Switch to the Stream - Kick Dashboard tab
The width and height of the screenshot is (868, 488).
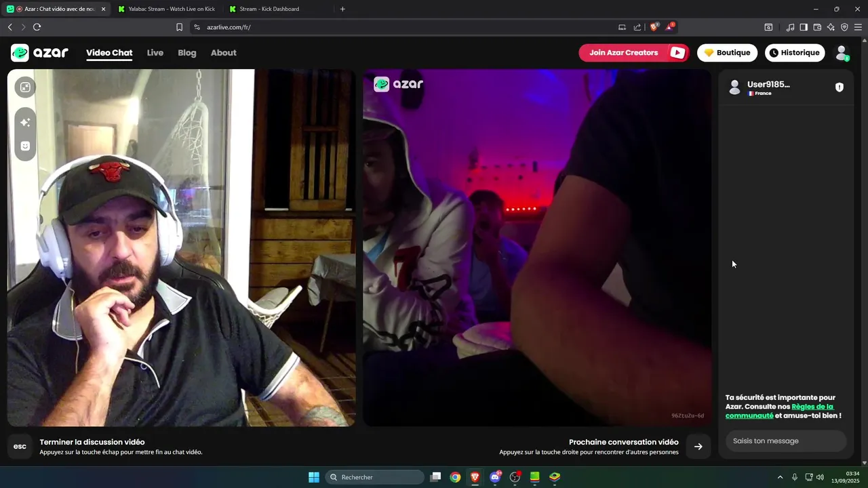click(x=278, y=9)
